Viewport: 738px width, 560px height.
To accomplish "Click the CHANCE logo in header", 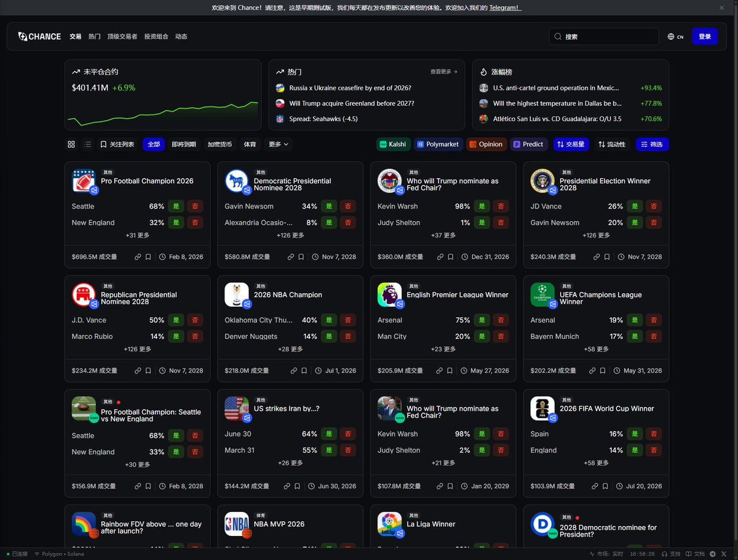I will [x=39, y=36].
